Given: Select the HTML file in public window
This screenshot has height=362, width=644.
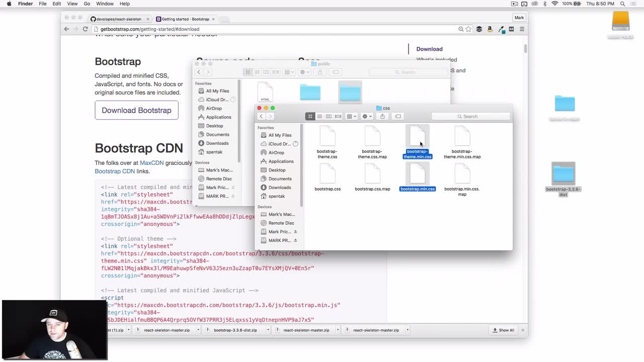Looking at the screenshot, I should pyautogui.click(x=265, y=92).
